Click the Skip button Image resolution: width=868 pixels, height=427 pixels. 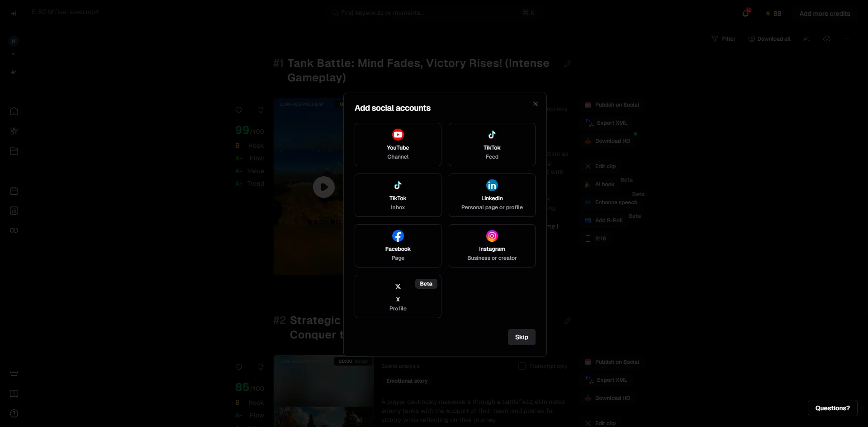coord(522,337)
